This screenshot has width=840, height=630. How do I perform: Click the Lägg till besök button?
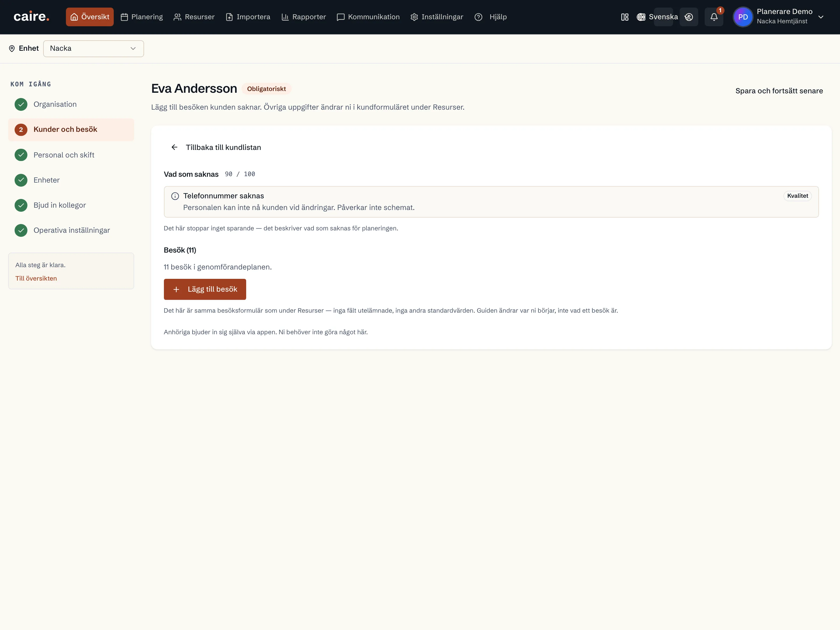205,289
